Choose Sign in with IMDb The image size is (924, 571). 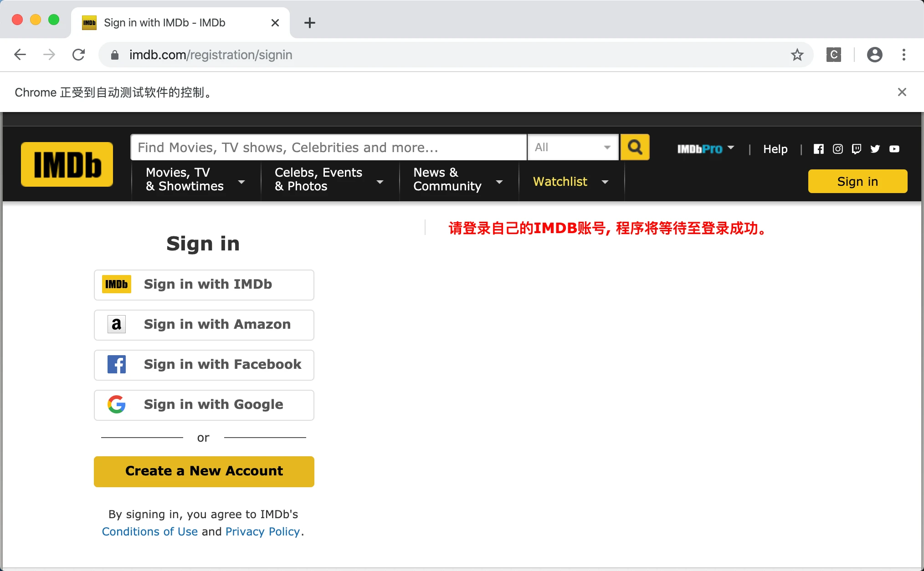204,285
